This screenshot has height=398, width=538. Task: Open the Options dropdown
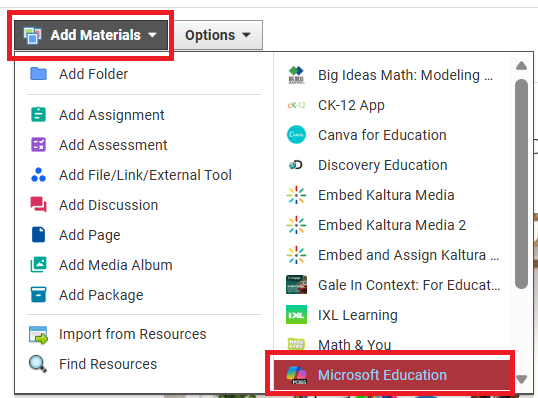tap(218, 35)
